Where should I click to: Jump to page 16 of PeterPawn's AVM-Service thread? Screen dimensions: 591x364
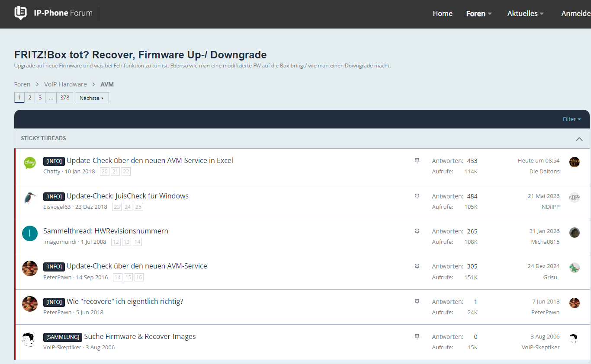139,278
